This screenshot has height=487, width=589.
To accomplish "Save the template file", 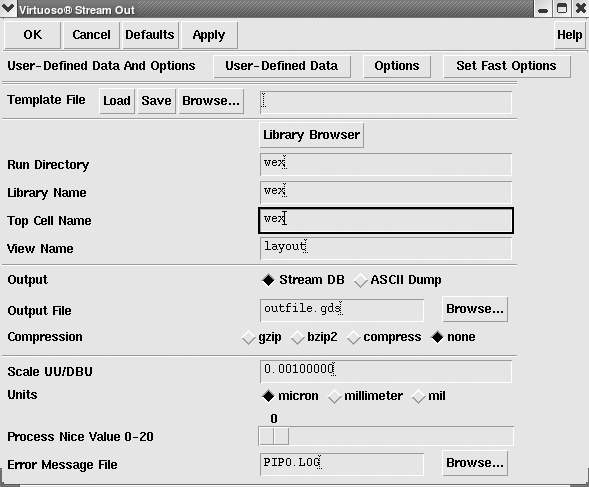I will tap(156, 101).
